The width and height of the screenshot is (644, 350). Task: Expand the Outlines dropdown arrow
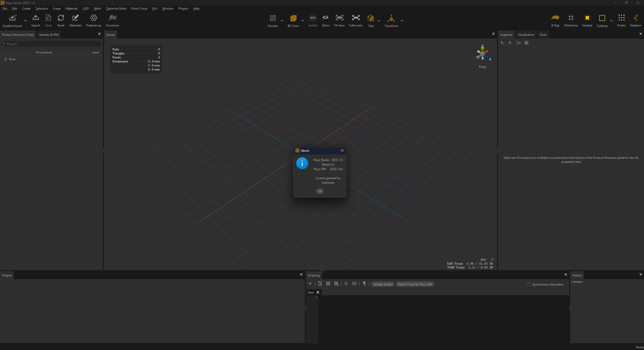[x=611, y=21]
